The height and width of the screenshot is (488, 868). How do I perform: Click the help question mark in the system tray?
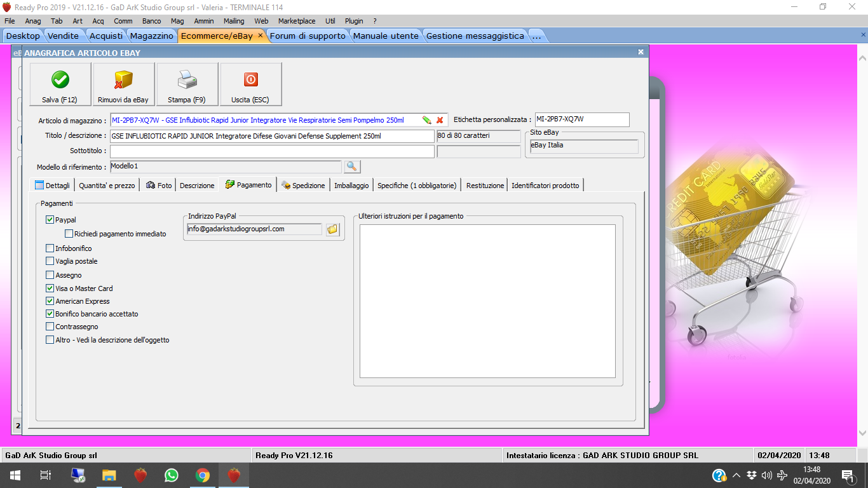click(x=719, y=475)
